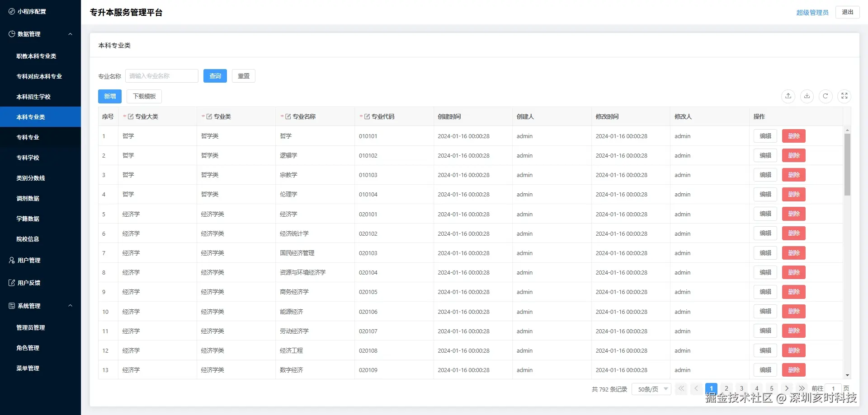Open 院校信息 in the sidebar

tap(41, 239)
